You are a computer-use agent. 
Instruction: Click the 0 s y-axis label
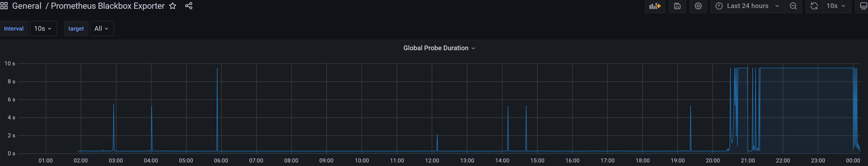click(x=11, y=153)
